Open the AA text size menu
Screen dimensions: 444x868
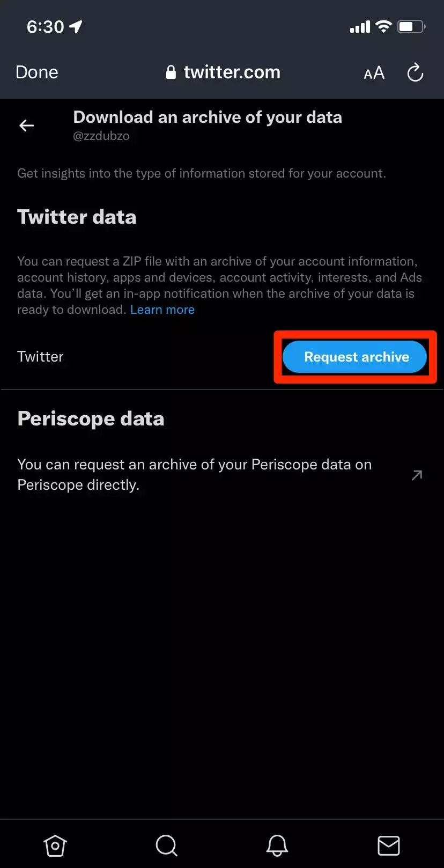click(x=374, y=73)
